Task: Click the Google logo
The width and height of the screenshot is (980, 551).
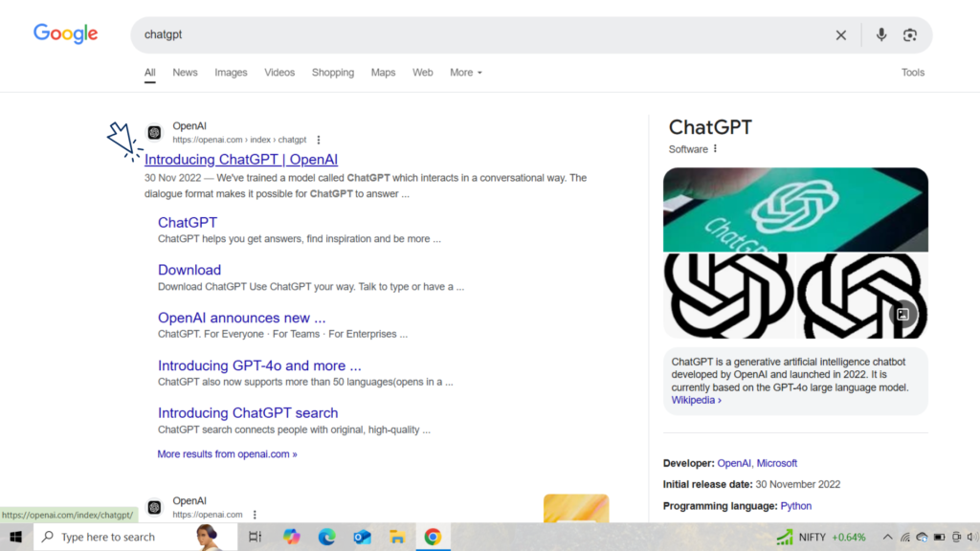Action: click(x=66, y=33)
